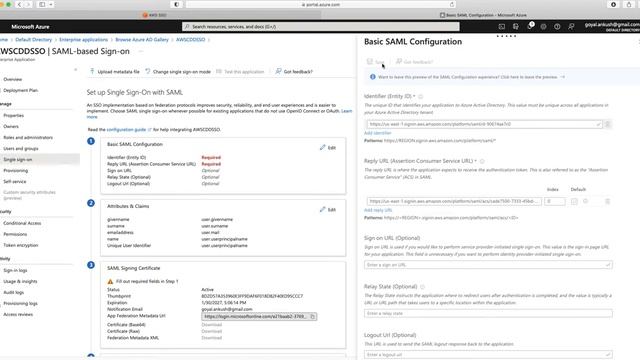The image size is (640, 360).
Task: Reload page in Safari address bar
Action: [x=451, y=4]
